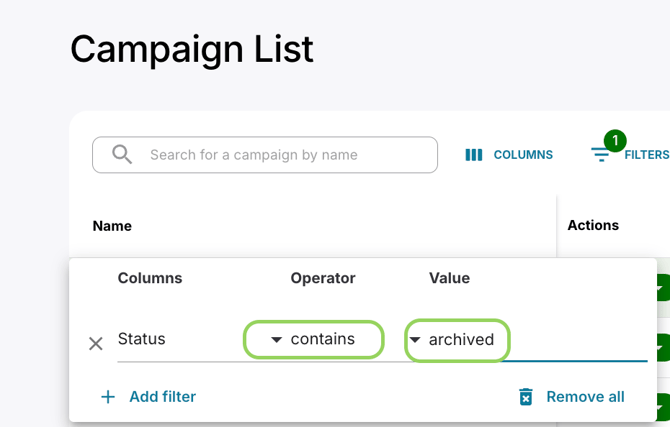The image size is (670, 427).
Task: Click the plus icon beside Add filter
Action: pyautogui.click(x=108, y=397)
